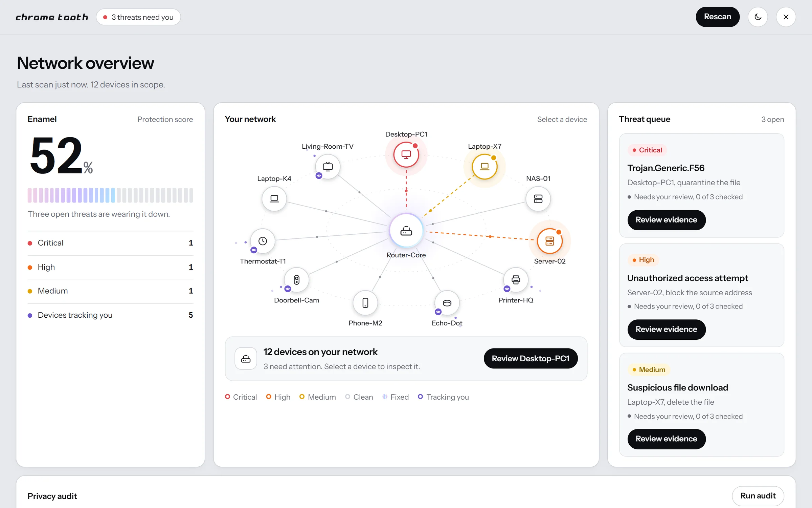
Task: Click the tracking eye badge on Thermostat-T1
Action: point(254,250)
